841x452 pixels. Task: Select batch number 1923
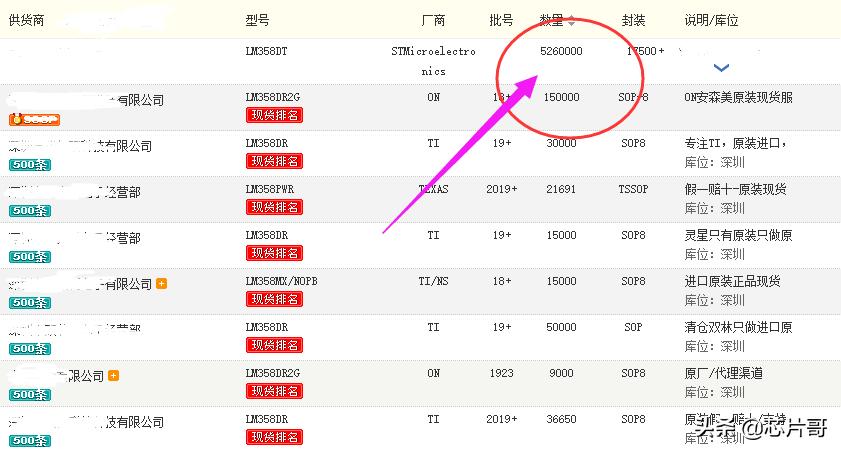tap(501, 373)
